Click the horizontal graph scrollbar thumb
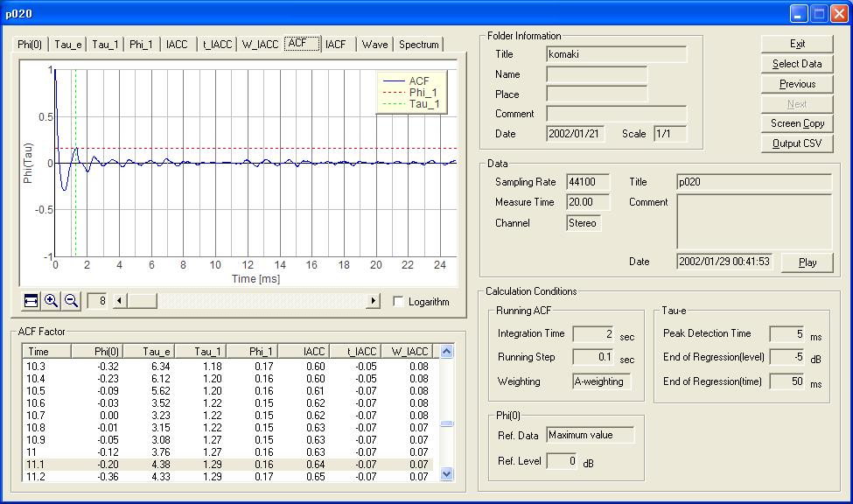This screenshot has height=504, width=853. [142, 301]
